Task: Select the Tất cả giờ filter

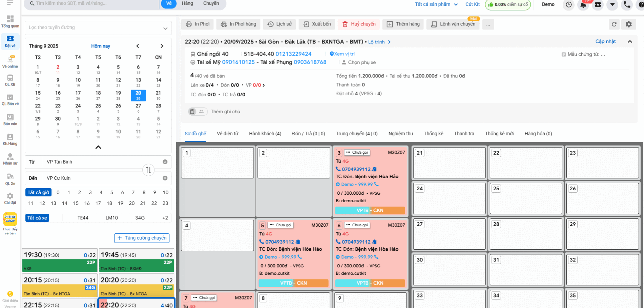Action: click(39, 192)
